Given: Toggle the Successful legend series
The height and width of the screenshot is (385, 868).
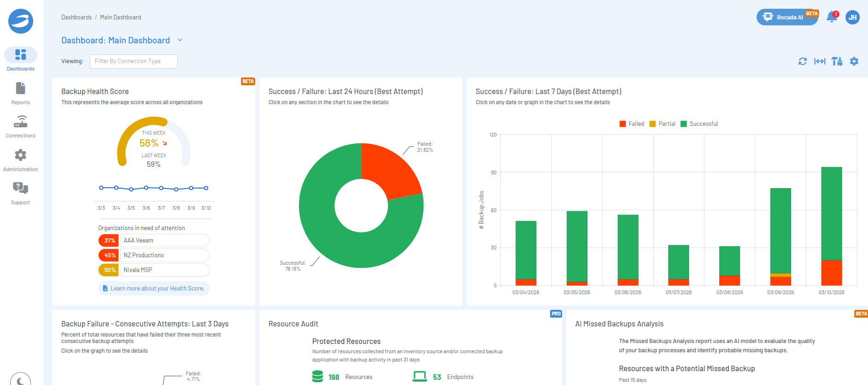Looking at the screenshot, I should click(699, 124).
